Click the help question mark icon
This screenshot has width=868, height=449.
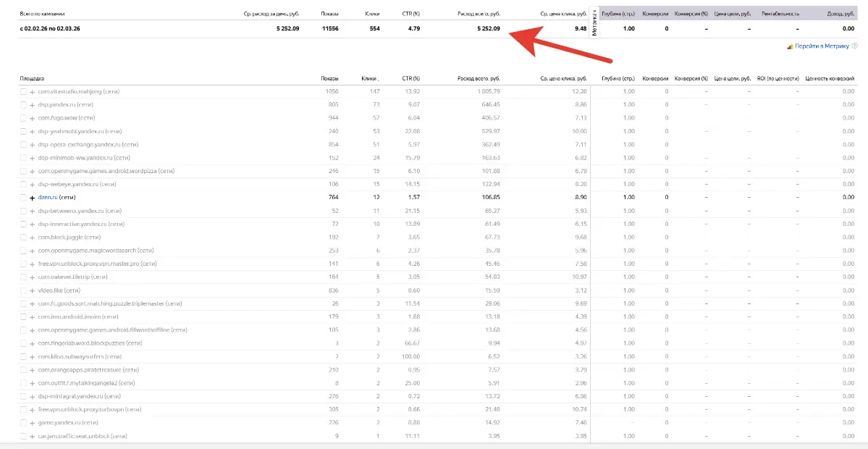click(x=855, y=46)
